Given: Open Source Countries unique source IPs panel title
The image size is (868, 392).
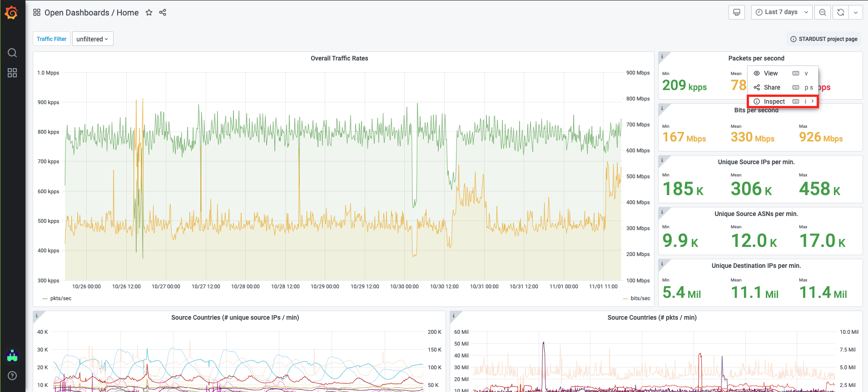Looking at the screenshot, I should 235,317.
